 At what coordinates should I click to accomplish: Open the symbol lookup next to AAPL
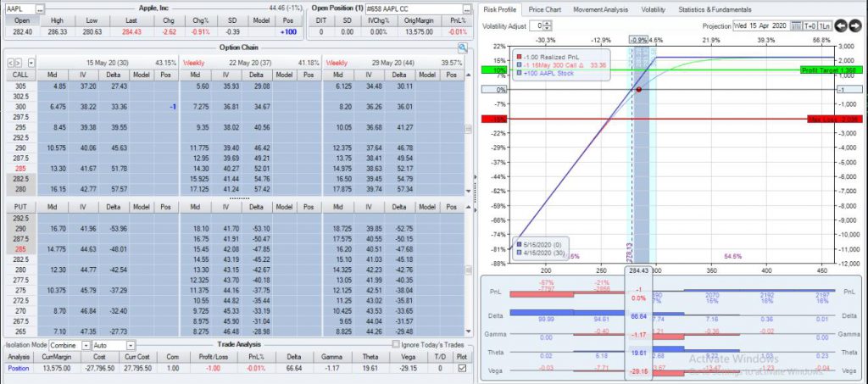(41, 9)
